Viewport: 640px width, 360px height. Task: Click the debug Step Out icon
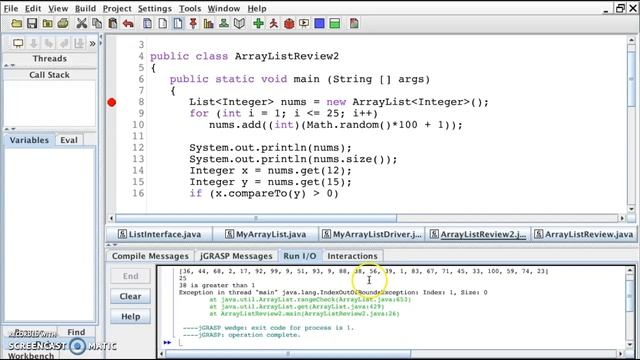tap(64, 43)
